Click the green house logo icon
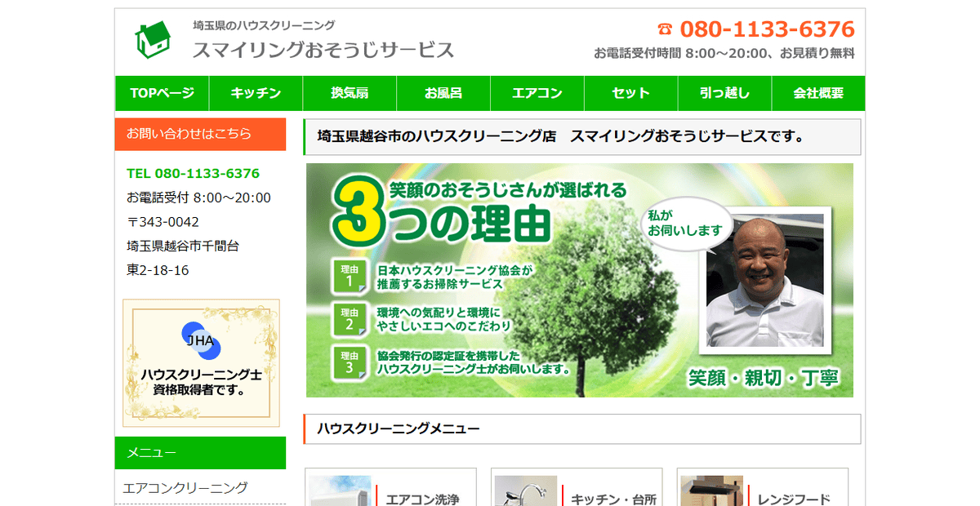 tap(153, 40)
